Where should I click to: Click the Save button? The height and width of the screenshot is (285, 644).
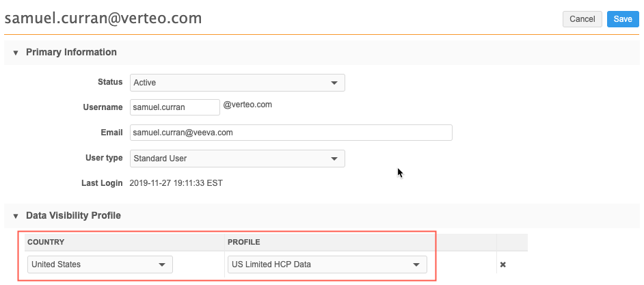point(623,19)
